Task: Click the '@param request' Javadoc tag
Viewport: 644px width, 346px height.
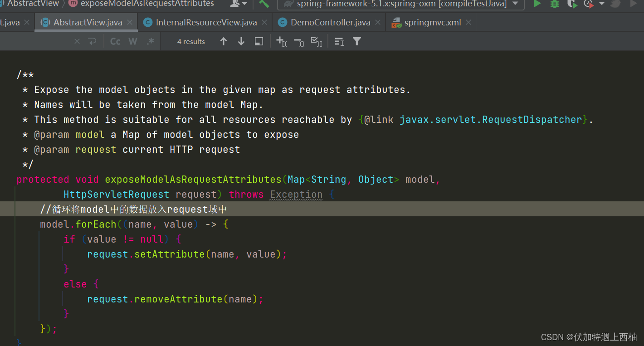Action: 75,150
